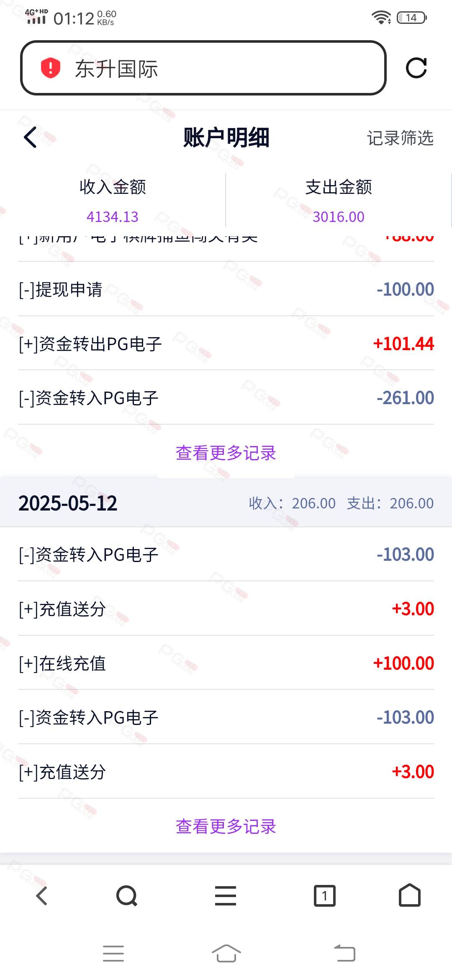This screenshot has height=980, width=452.
Task: Tap the red shield security warning icon
Action: click(51, 68)
